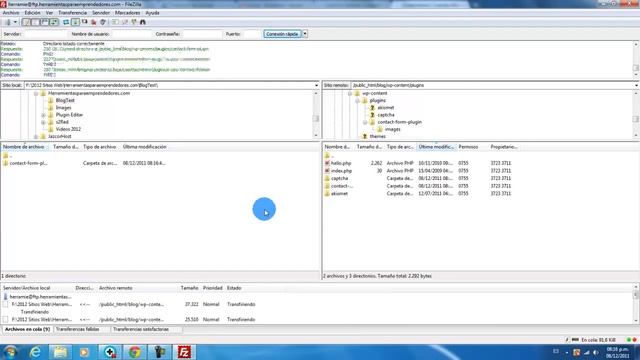Reconnect to the last server
Image resolution: width=640 pixels, height=360 pixels.
(103, 22)
